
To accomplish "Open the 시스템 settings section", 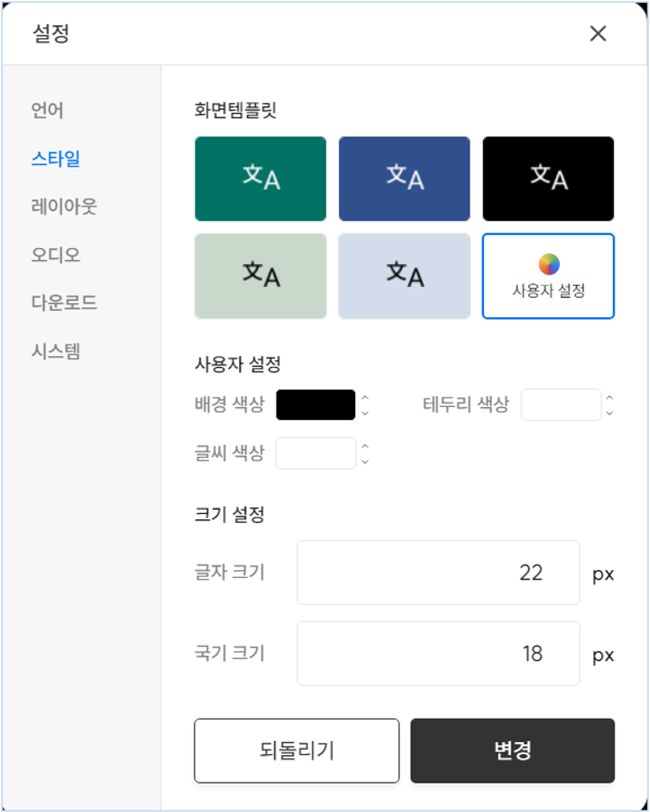I will (55, 352).
